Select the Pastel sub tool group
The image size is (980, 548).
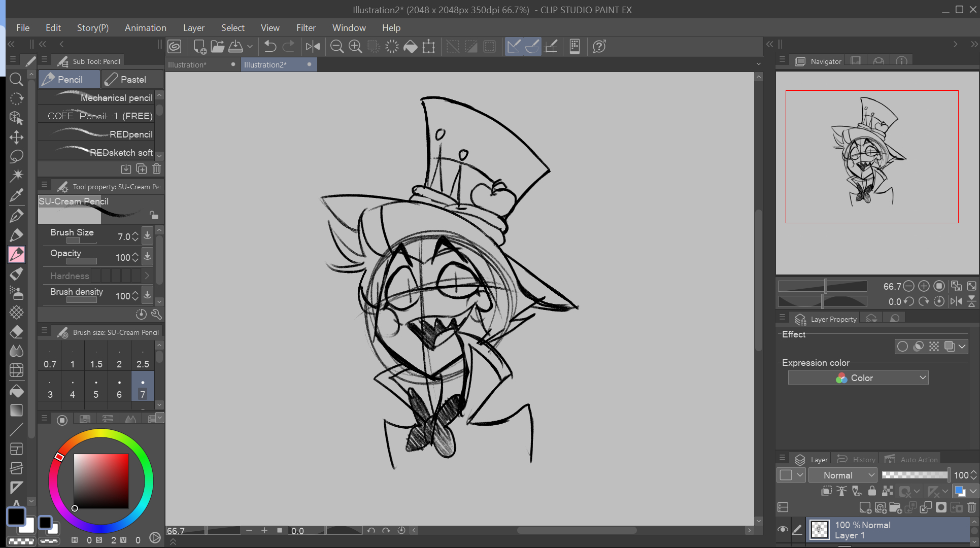coord(132,80)
